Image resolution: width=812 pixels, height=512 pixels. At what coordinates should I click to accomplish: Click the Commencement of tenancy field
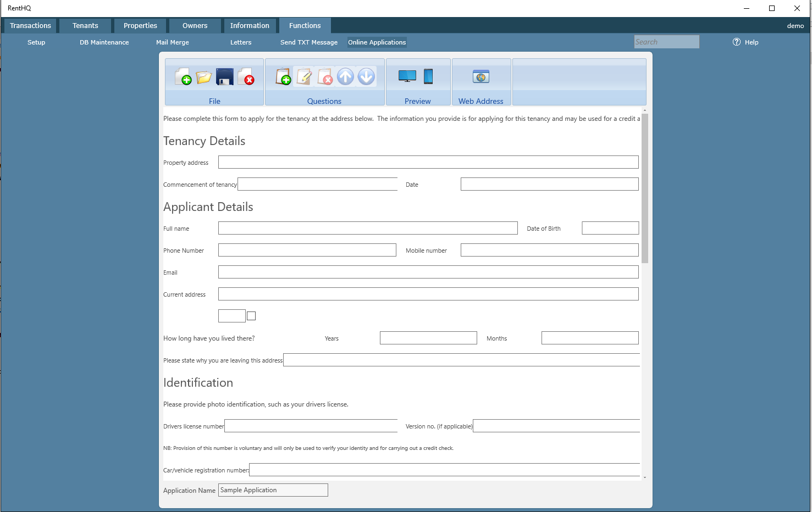pyautogui.click(x=317, y=184)
